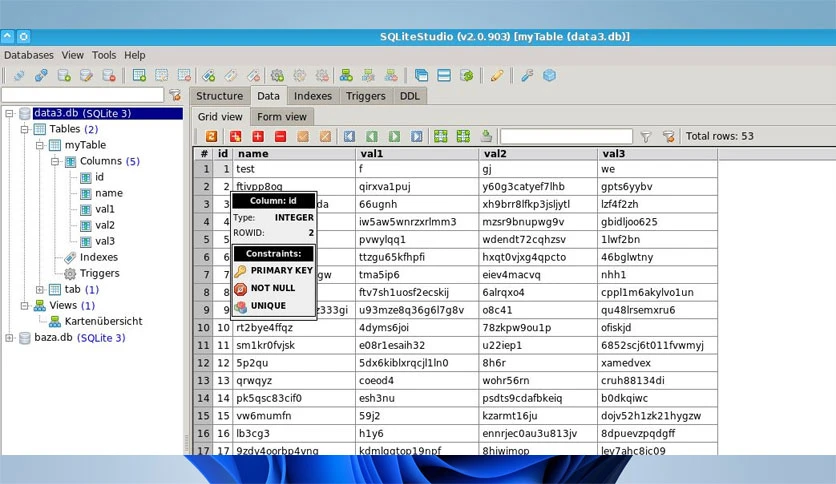Click the insert multiple rows icon

(235, 136)
